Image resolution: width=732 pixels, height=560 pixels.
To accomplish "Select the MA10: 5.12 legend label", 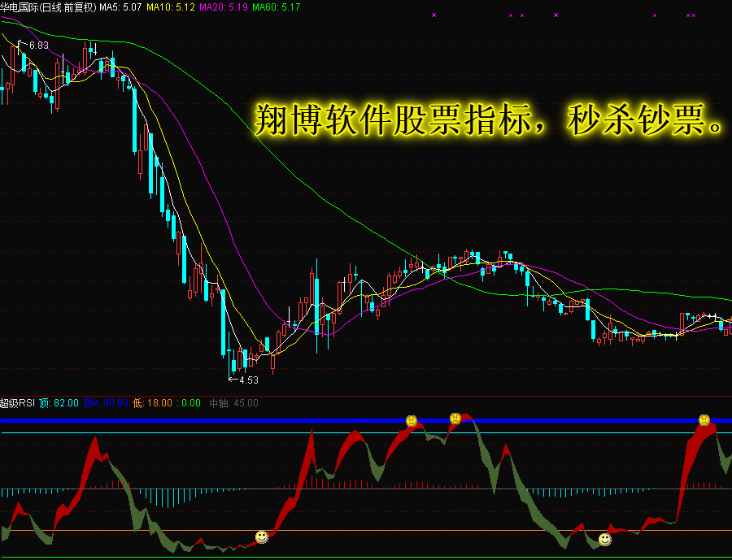I will pos(171,7).
